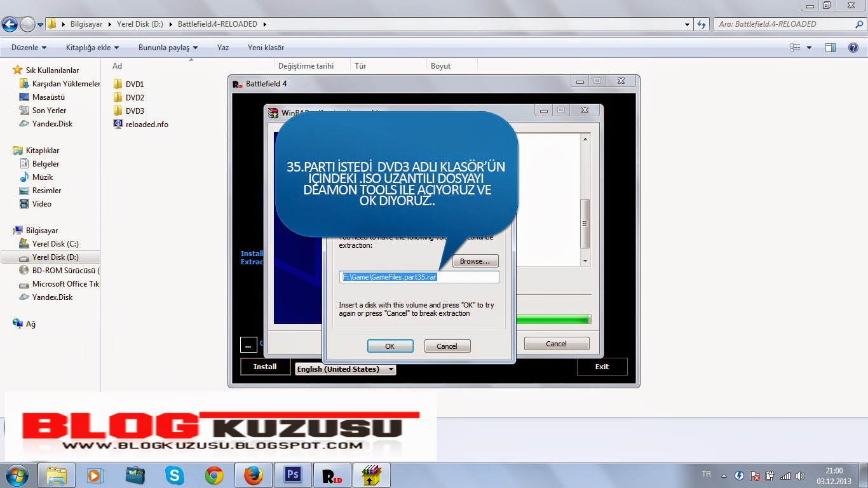Open Firefox from the taskbar
Viewport: 868px width, 488px height.
[x=253, y=475]
